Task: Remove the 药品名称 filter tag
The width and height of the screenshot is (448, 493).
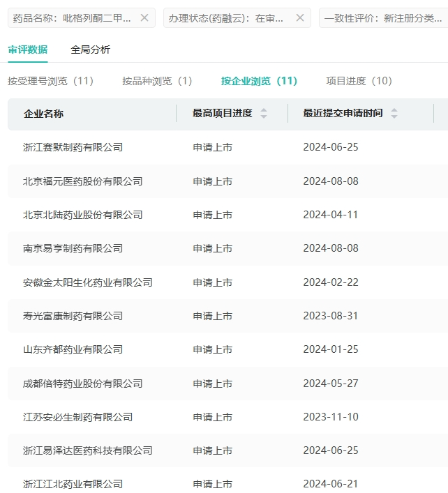Action: pyautogui.click(x=144, y=18)
